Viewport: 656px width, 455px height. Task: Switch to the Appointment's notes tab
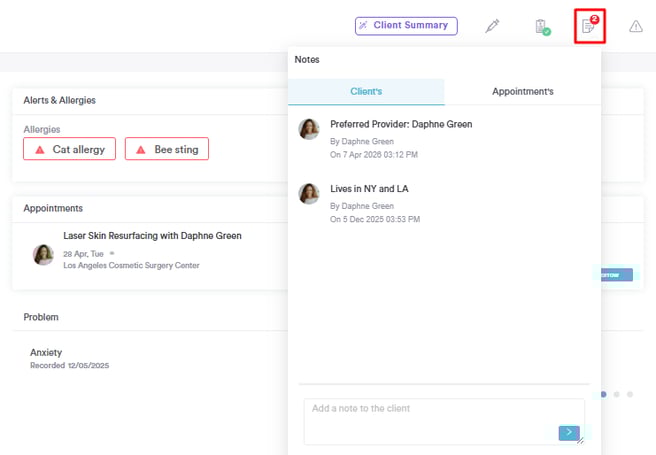(522, 92)
